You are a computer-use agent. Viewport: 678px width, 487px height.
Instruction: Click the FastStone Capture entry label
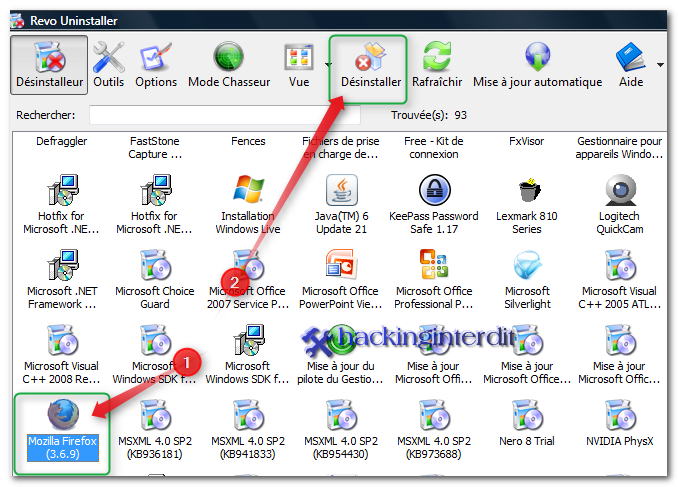coord(155,147)
